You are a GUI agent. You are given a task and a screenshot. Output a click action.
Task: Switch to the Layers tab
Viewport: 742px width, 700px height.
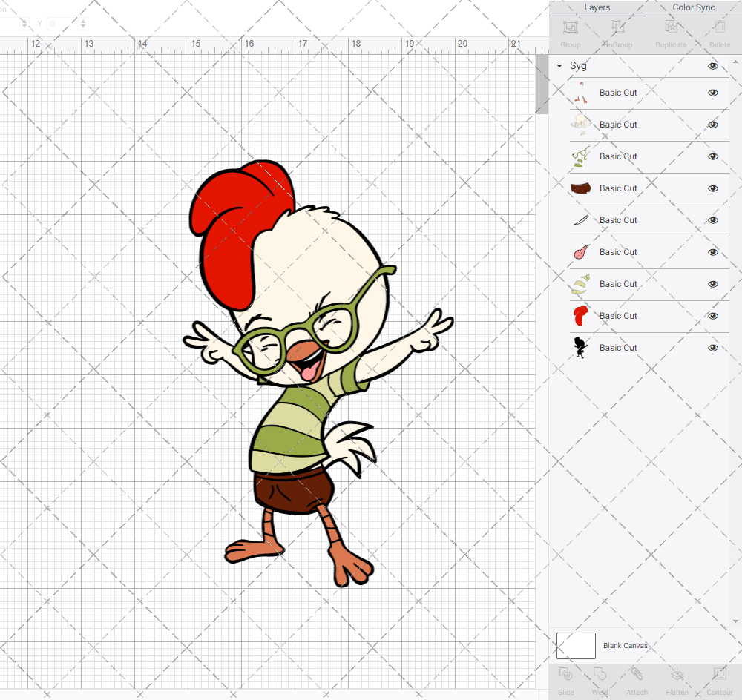coord(597,7)
